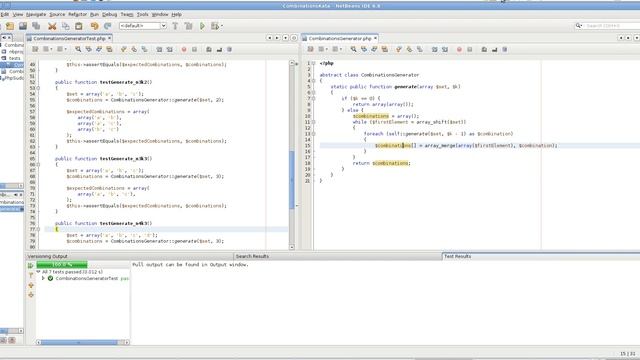Close the CombinationsGeneratorTest.php tab

[109, 38]
